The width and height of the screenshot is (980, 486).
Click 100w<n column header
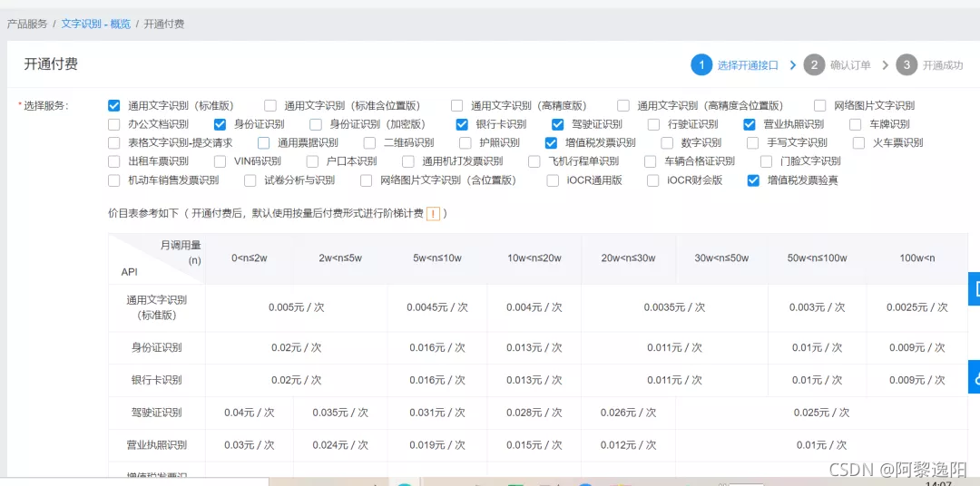(916, 258)
